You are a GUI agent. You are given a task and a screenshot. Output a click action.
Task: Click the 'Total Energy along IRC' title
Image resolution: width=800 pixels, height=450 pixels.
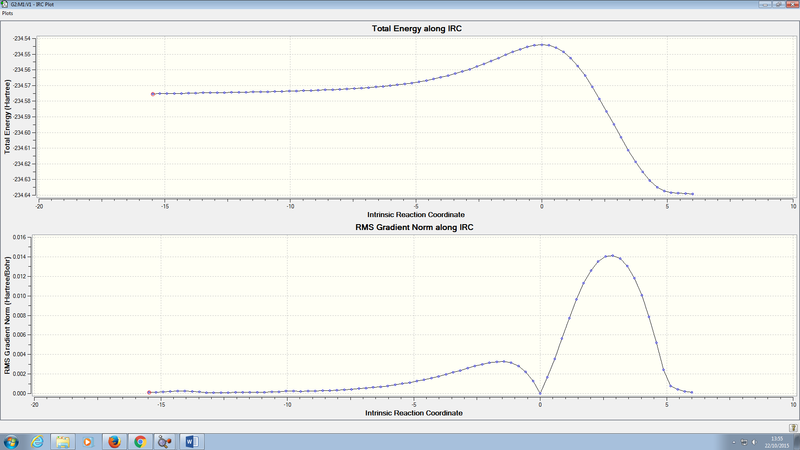[x=416, y=29]
